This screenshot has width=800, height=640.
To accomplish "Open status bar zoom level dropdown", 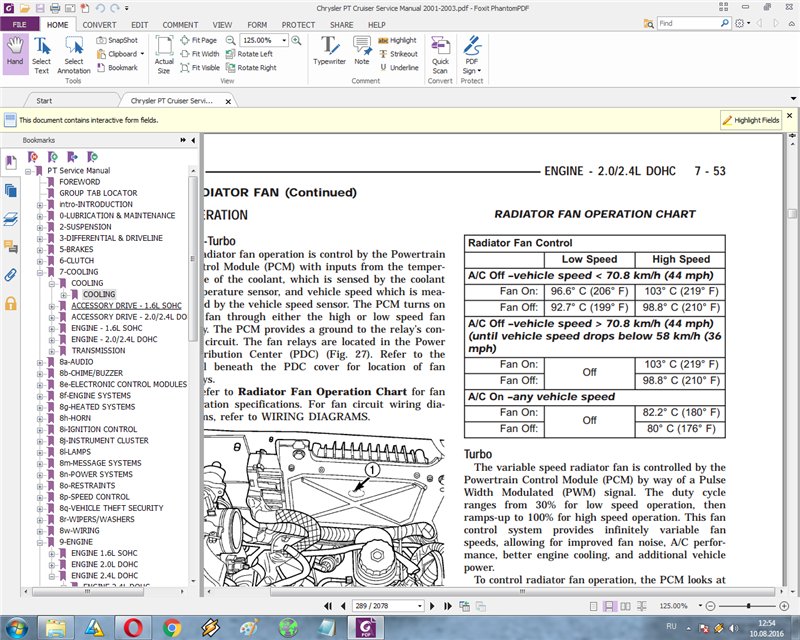I will point(700,606).
